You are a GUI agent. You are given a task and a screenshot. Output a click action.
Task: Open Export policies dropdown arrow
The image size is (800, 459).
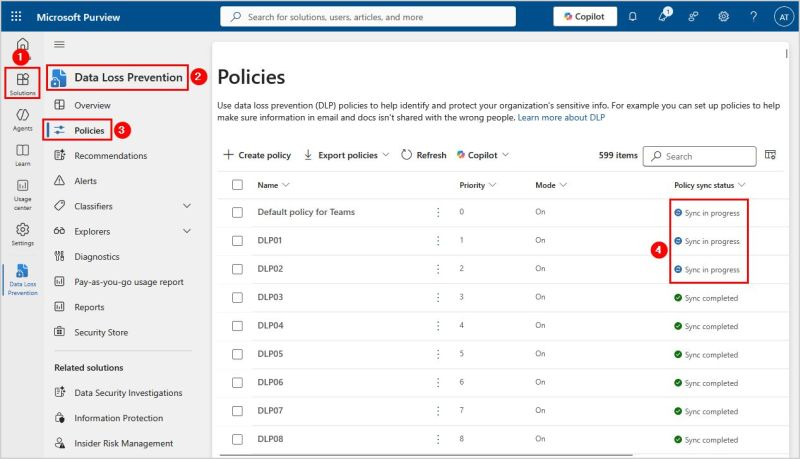click(386, 155)
